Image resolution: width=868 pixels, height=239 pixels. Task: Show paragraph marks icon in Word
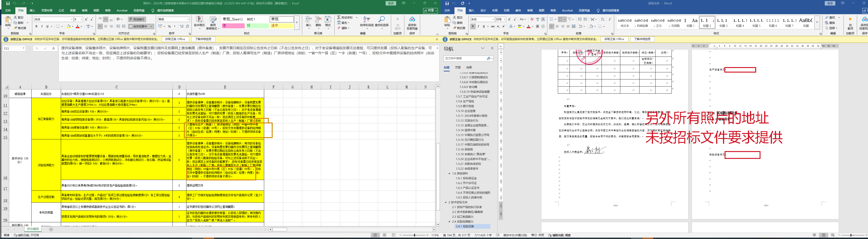coord(610,19)
